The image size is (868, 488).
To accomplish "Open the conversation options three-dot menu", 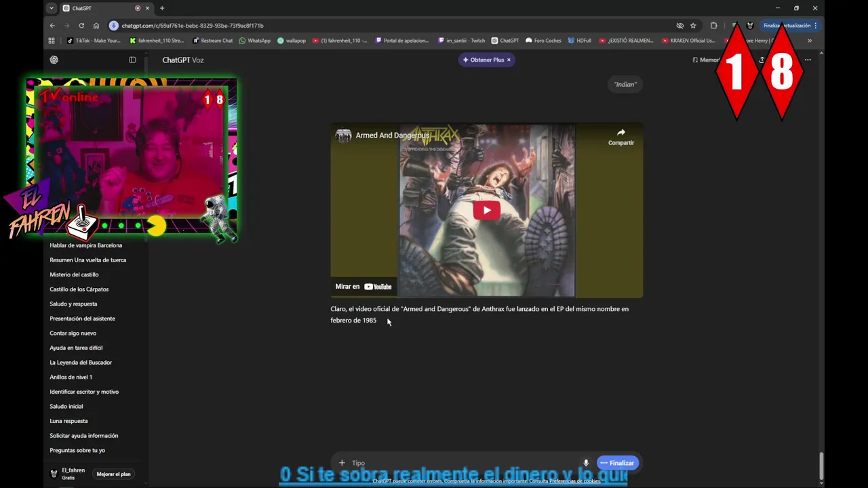I will 808,60.
